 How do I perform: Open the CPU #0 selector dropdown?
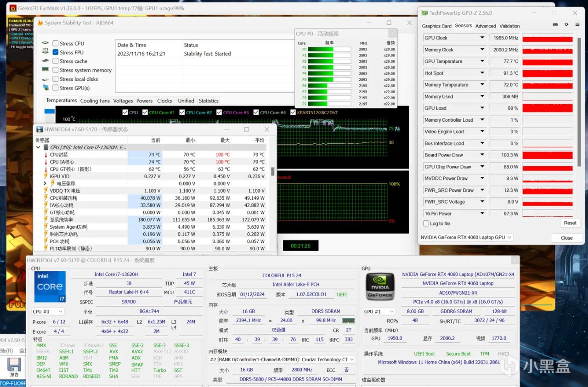point(48,312)
